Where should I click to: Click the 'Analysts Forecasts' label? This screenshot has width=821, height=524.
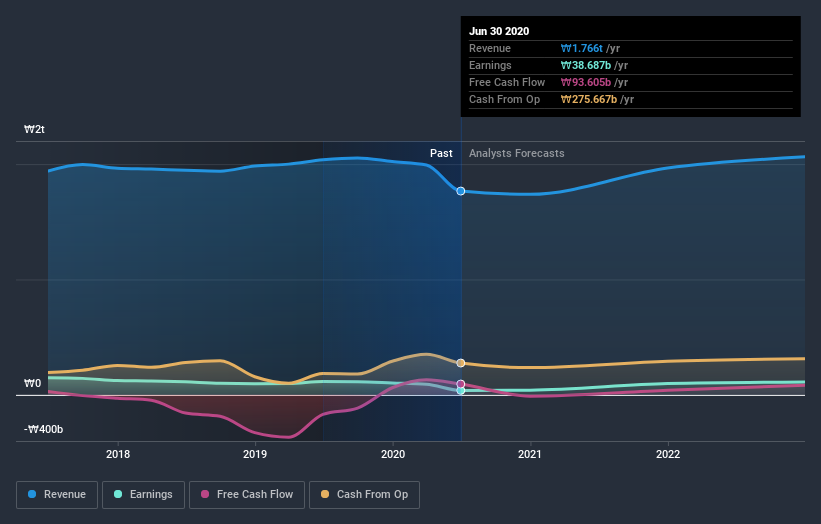tap(517, 153)
